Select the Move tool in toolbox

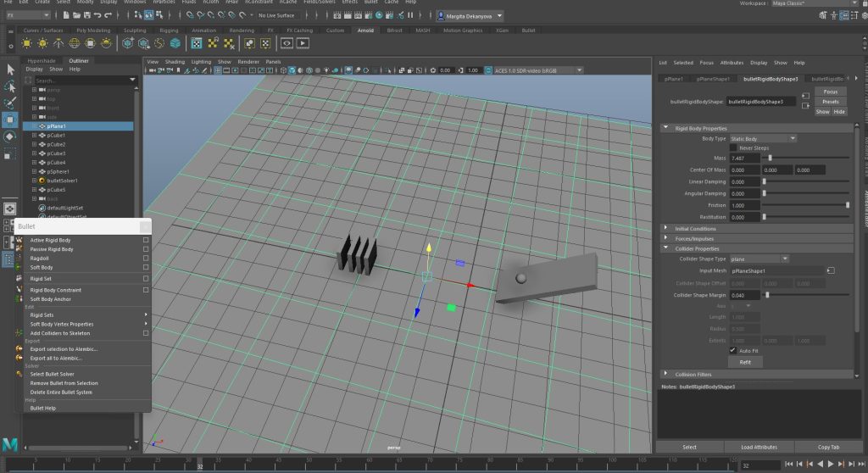tap(10, 120)
